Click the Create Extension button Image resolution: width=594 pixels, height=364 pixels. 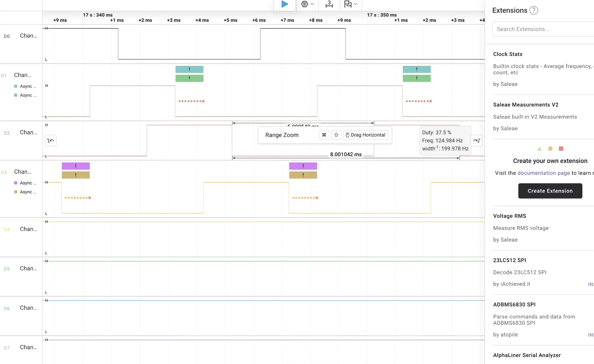pyautogui.click(x=550, y=191)
